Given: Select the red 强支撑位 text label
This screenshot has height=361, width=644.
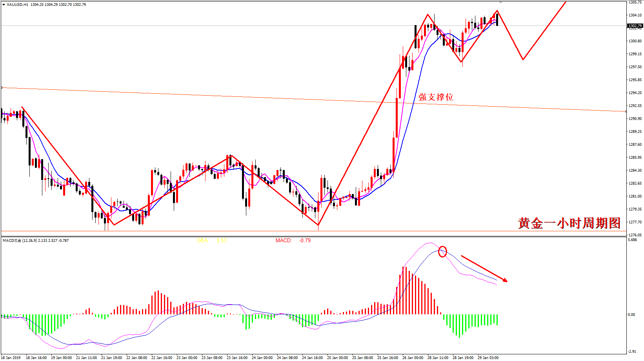Looking at the screenshot, I should pos(436,97).
